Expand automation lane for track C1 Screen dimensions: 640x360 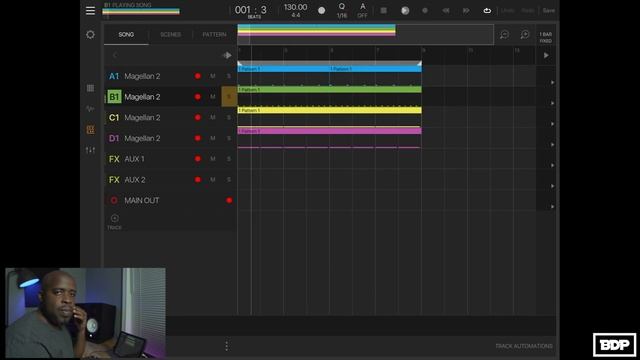[552, 124]
